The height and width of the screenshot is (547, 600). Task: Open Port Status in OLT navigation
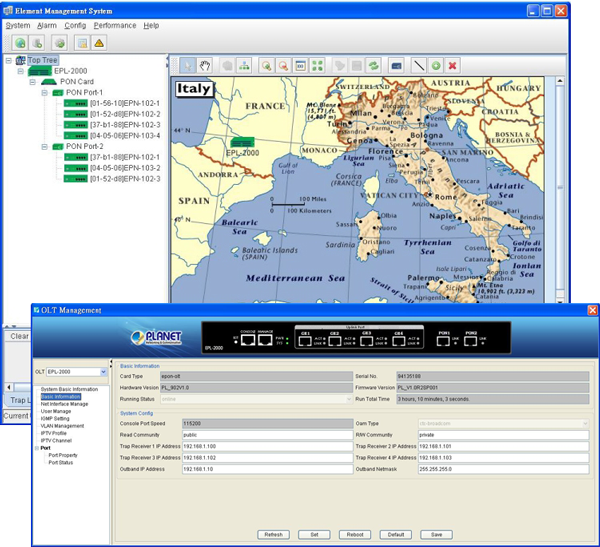(x=60, y=463)
